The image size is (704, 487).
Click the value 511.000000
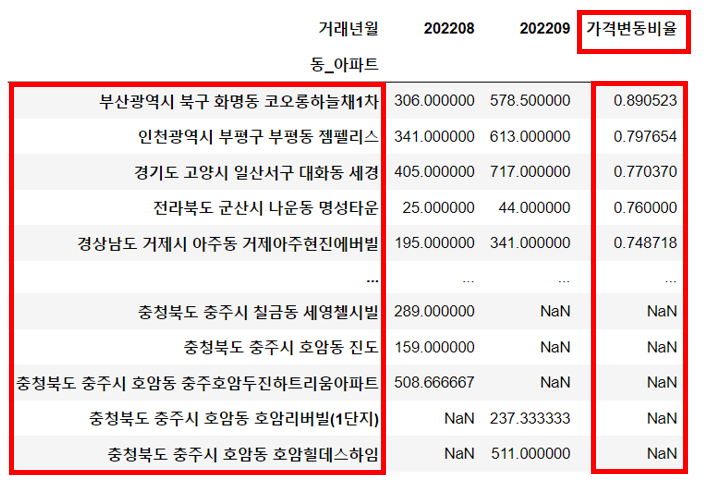(530, 454)
